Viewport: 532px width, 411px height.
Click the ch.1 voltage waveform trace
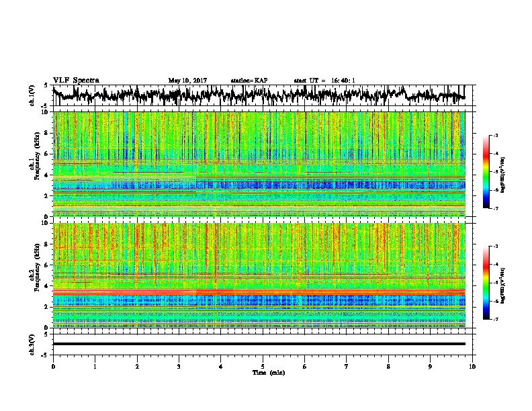(259, 95)
